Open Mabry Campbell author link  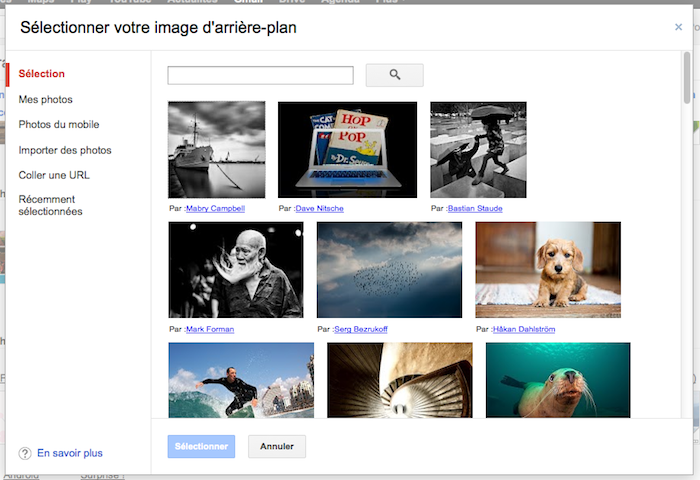pos(215,209)
